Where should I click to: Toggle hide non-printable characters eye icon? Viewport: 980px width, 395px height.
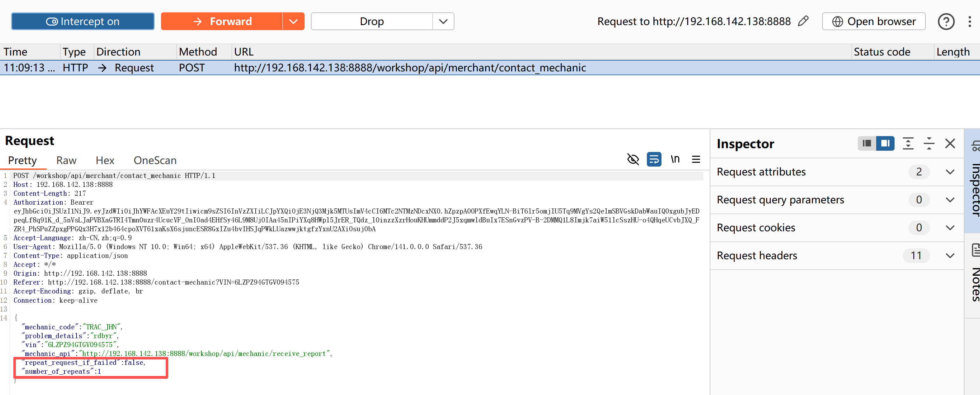633,159
